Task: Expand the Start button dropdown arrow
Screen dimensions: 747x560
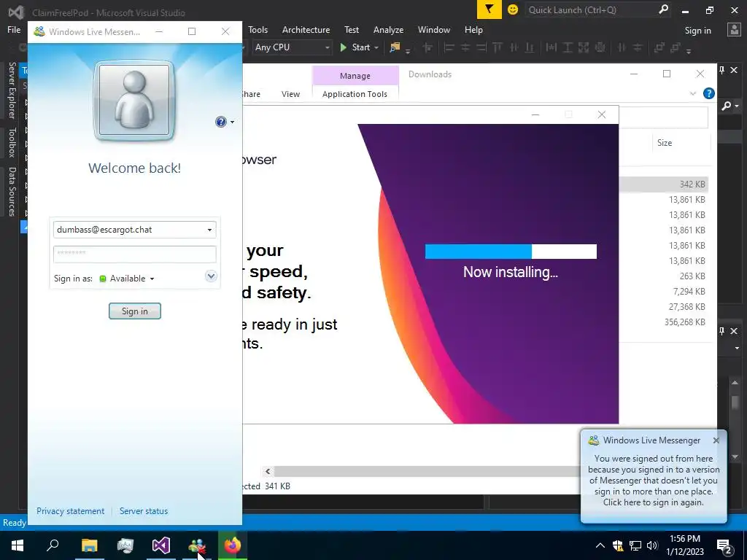Action: tap(376, 47)
